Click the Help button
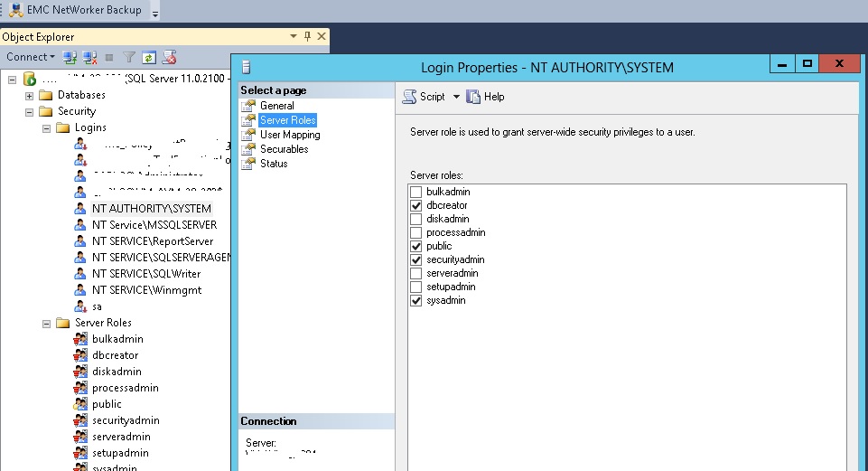The width and height of the screenshot is (868, 471). [485, 97]
